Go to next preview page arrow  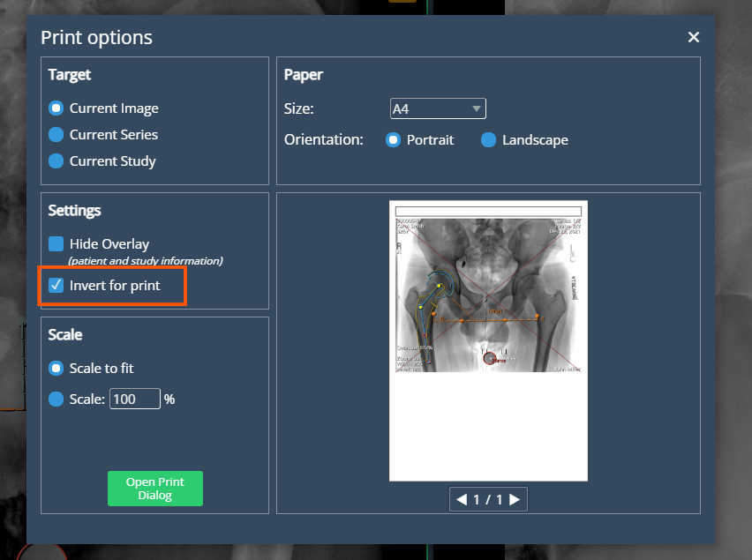point(515,500)
